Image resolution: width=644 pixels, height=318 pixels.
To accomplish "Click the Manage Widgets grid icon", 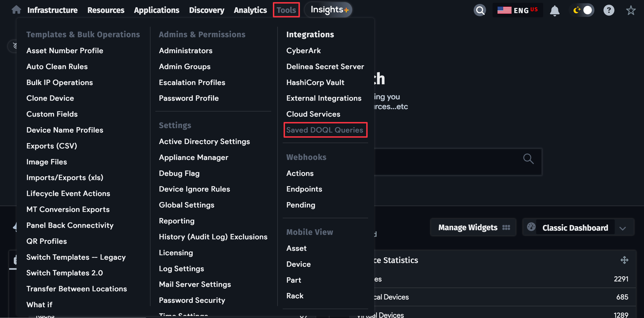I will pyautogui.click(x=506, y=227).
